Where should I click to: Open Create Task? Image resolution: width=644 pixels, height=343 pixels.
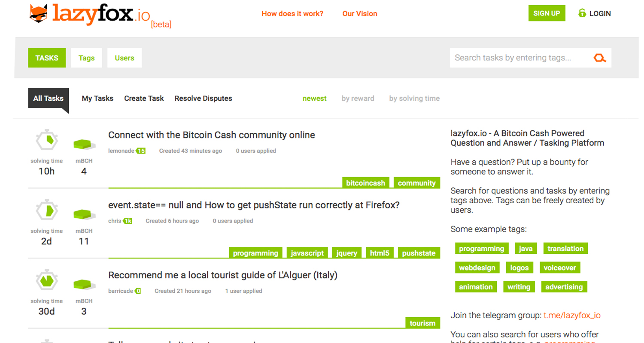point(144,98)
